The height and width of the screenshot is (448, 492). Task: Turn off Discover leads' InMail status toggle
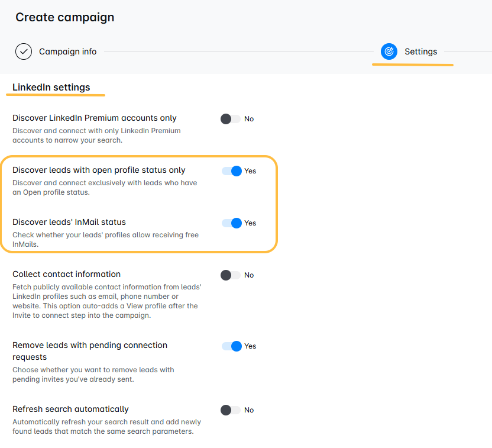[x=232, y=223]
